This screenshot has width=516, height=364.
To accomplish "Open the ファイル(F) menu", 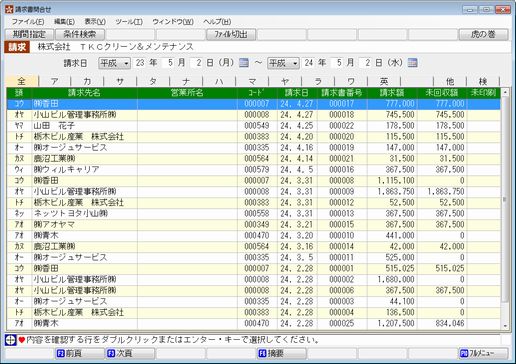I will tap(28, 22).
